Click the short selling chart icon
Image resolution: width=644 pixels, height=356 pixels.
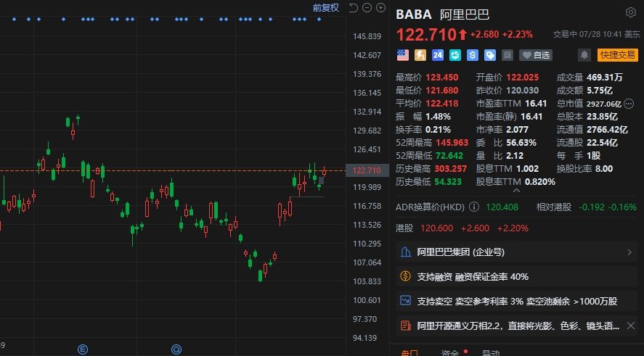406,301
